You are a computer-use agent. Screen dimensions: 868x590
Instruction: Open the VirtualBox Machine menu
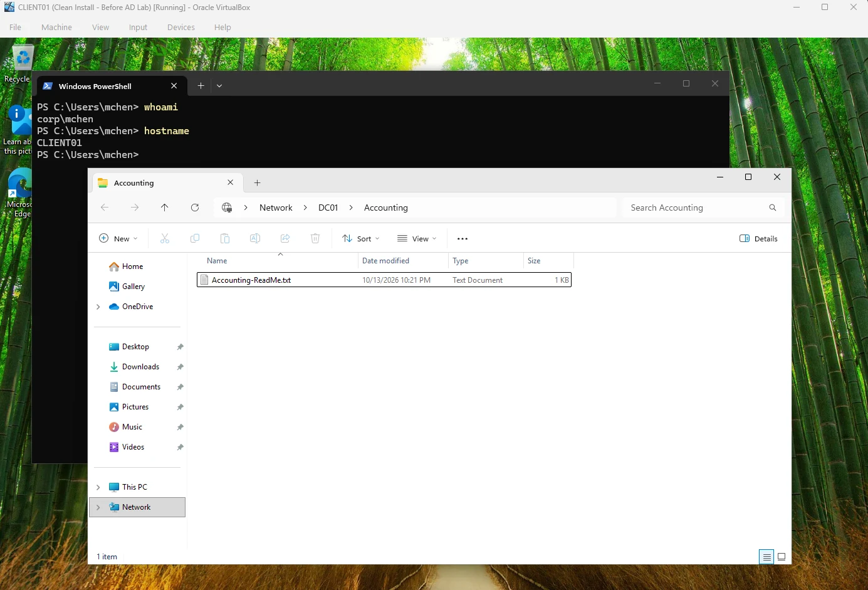point(56,27)
